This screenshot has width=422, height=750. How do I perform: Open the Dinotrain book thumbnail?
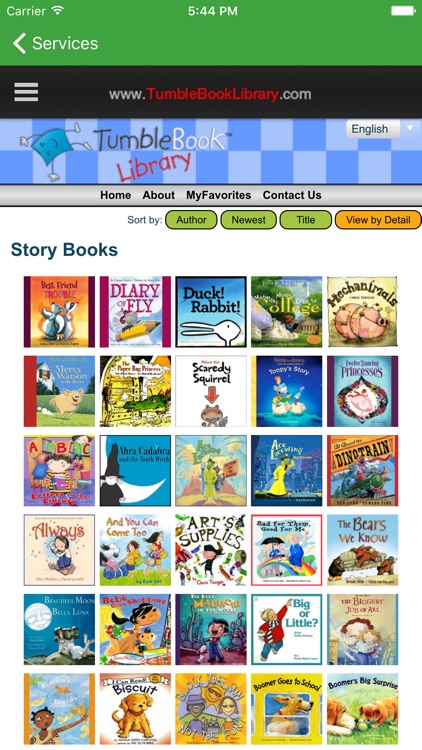click(x=363, y=470)
